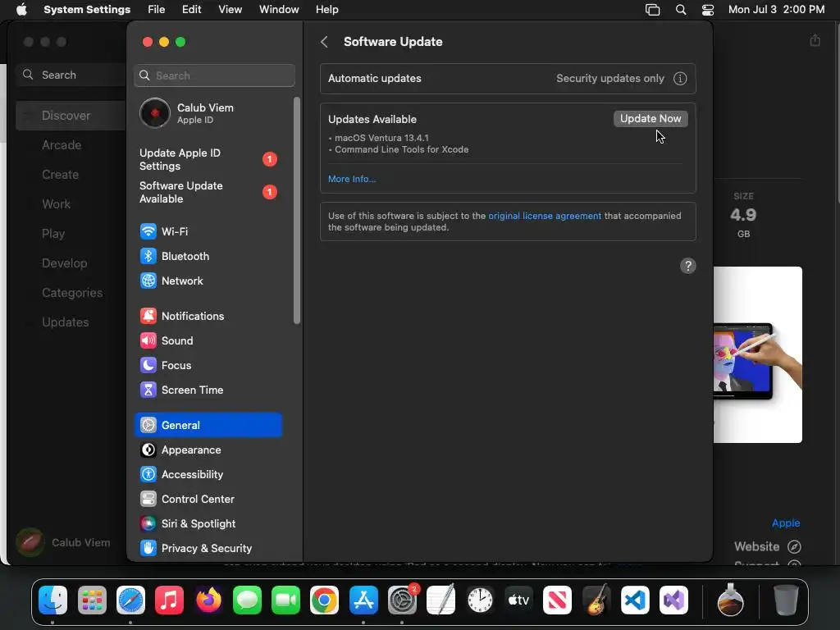Click the Stage Manager menu bar icon
Viewport: 840px width, 630px height.
[652, 10]
